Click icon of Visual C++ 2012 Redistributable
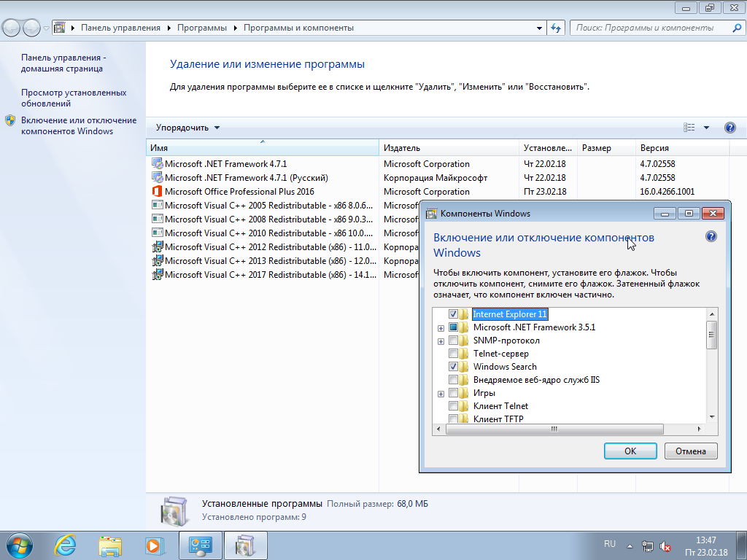Screen dimensions: 747x560 point(157,246)
